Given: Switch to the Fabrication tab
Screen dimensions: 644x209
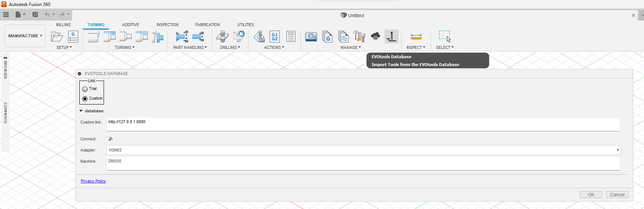Looking at the screenshot, I should click(208, 25).
